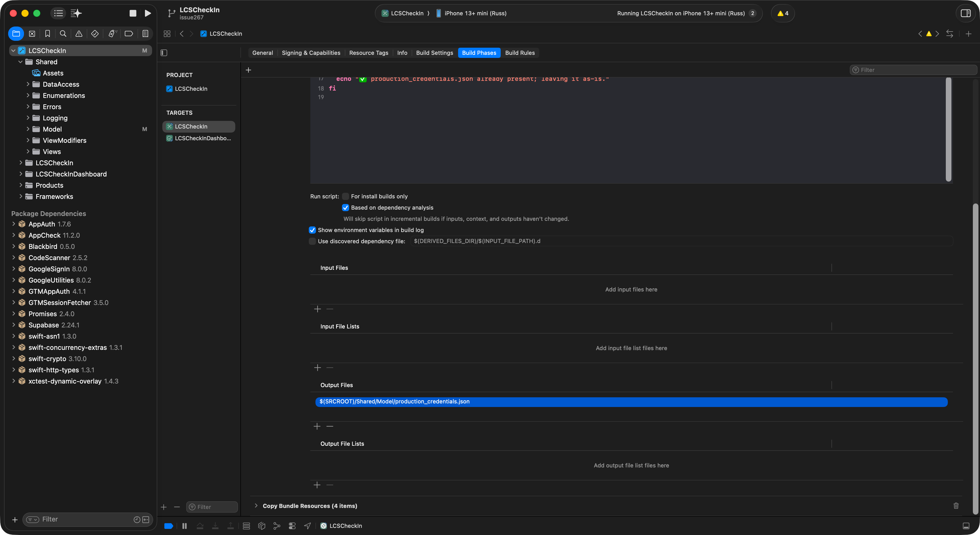
Task: Delete Copy Bundle Resources phase (trash icon)
Action: (956, 506)
